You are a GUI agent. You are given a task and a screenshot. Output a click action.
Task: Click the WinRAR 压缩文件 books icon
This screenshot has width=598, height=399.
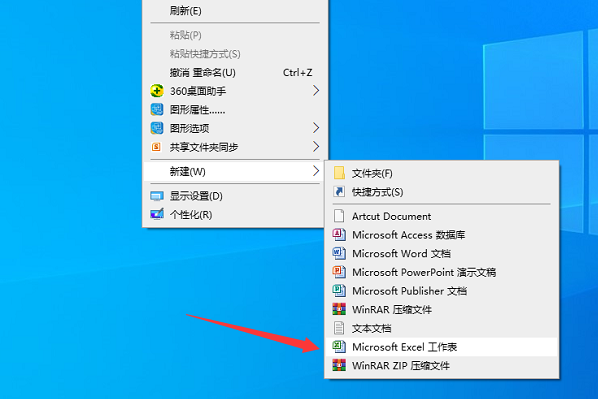point(339,309)
